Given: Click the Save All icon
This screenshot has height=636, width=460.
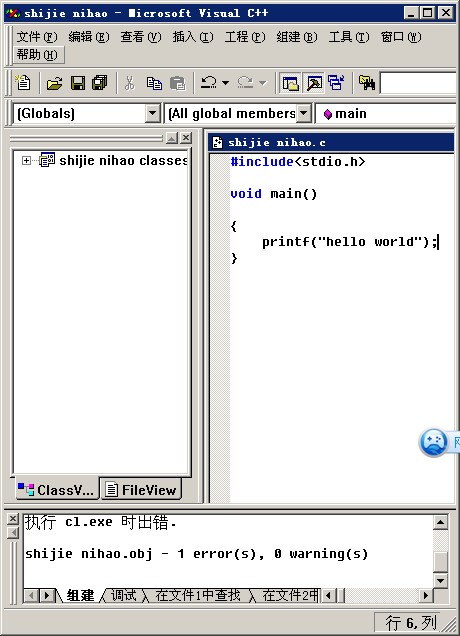Looking at the screenshot, I should click(100, 83).
